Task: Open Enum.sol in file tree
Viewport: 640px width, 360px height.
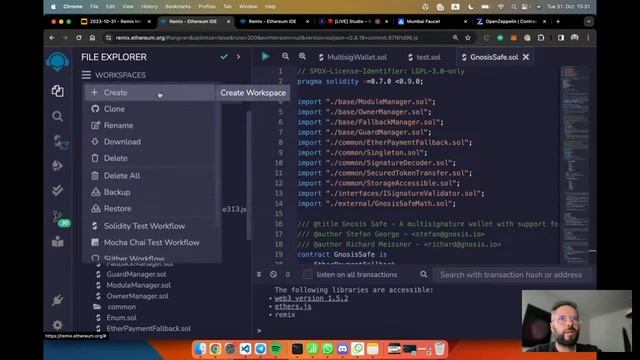Action: tap(121, 318)
